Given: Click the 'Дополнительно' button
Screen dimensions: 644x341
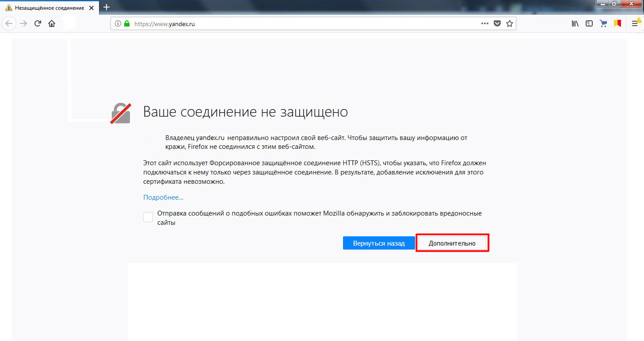Looking at the screenshot, I should 452,243.
